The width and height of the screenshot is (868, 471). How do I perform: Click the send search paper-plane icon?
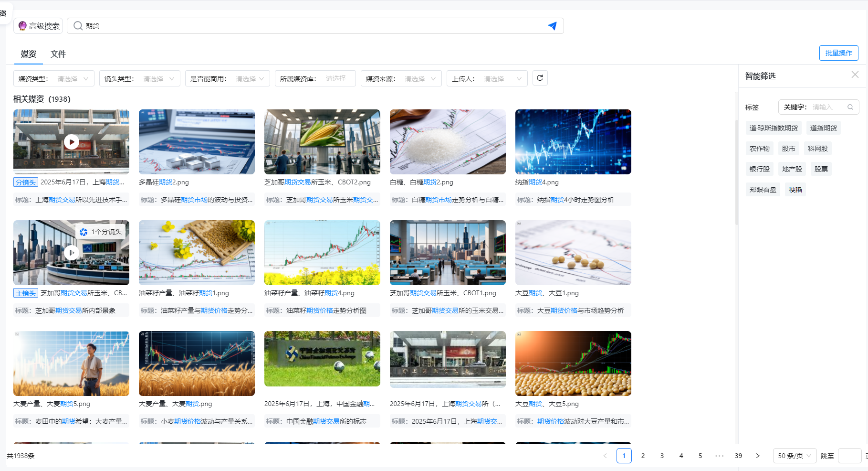tap(552, 26)
